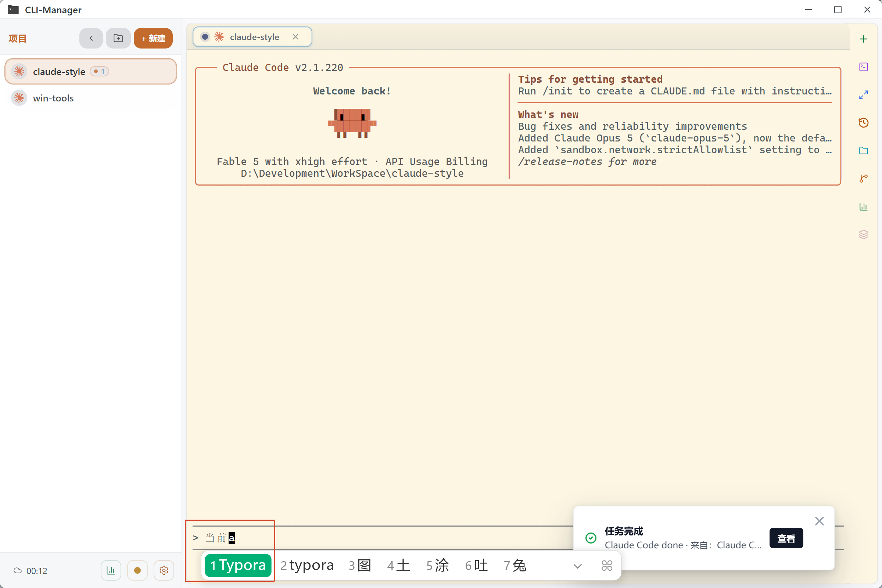Open the history clock icon in right sidebar
Screen dimensions: 882x588
click(863, 123)
